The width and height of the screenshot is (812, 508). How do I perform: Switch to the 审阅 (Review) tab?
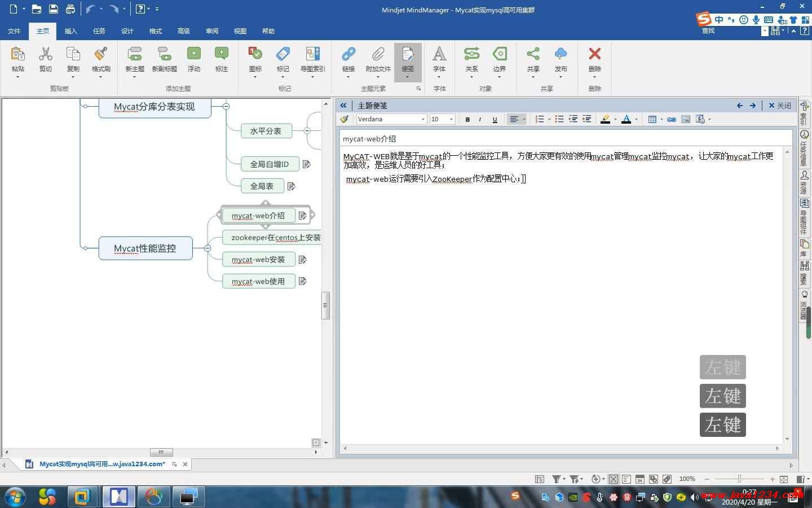point(211,31)
